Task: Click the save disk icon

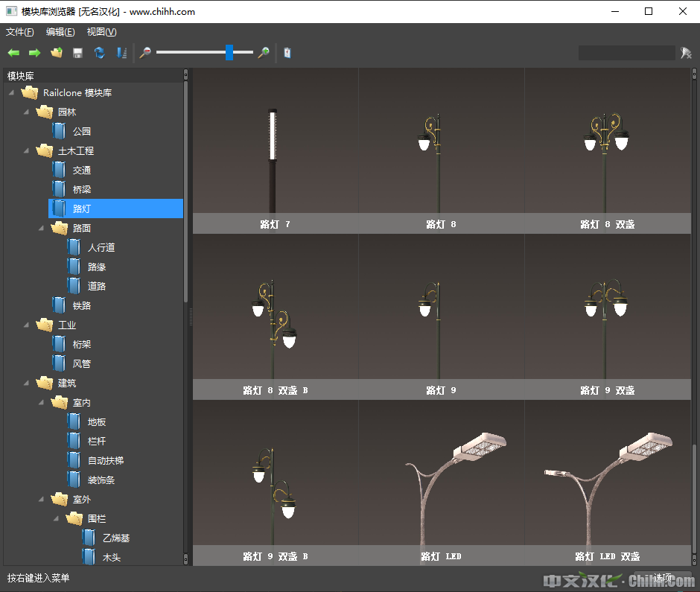Action: coord(77,53)
